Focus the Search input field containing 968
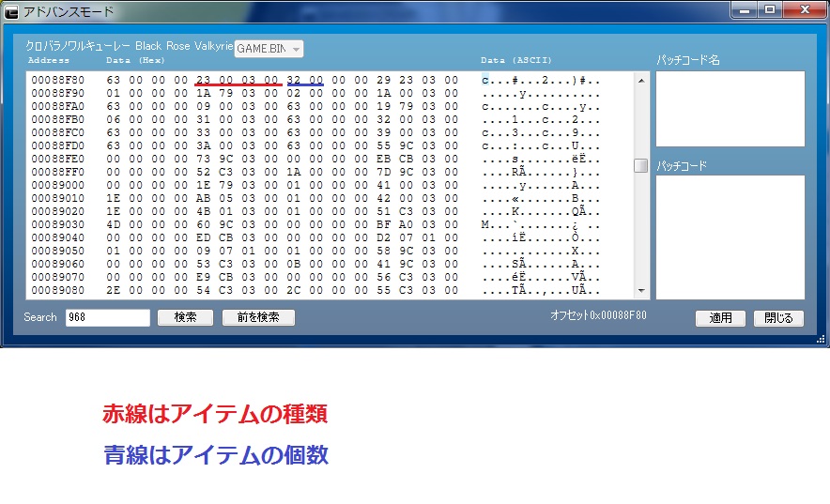The height and width of the screenshot is (504, 830). click(x=107, y=317)
